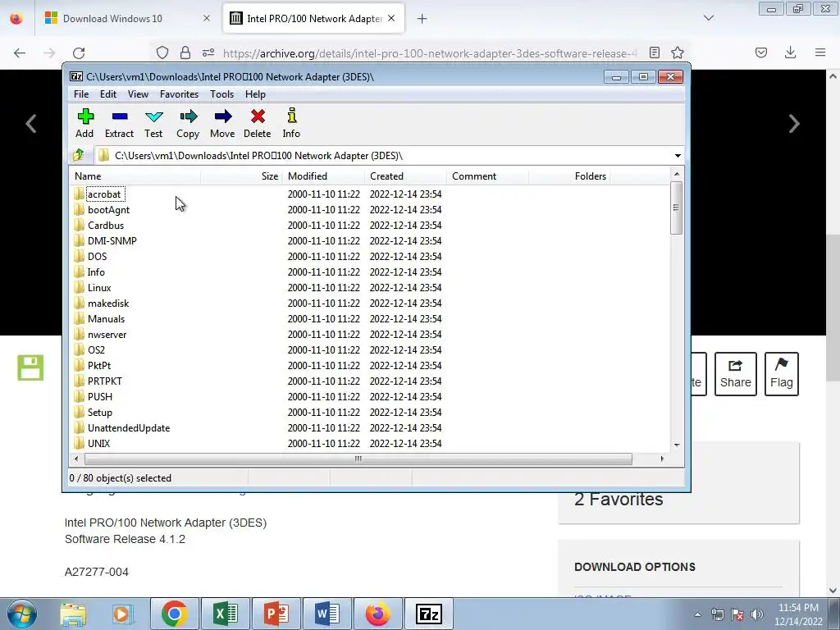Select the Manuals folder
Screen dimensions: 840x630
pyautogui.click(x=106, y=319)
